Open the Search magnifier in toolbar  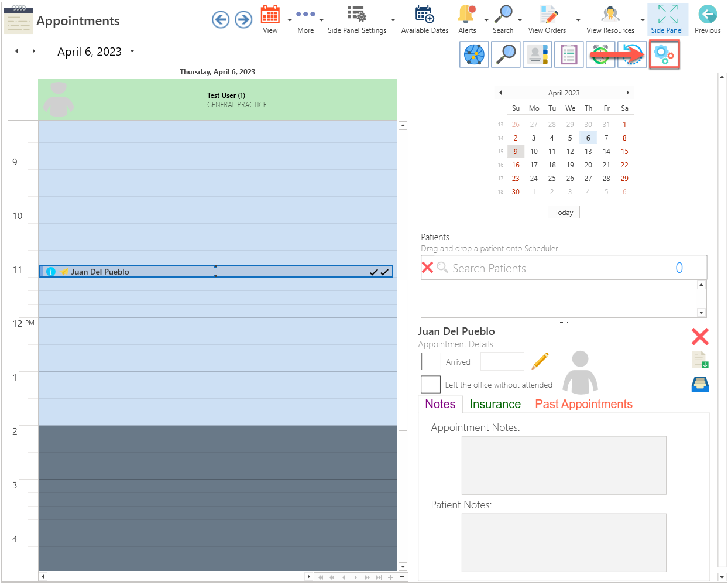[x=503, y=14]
